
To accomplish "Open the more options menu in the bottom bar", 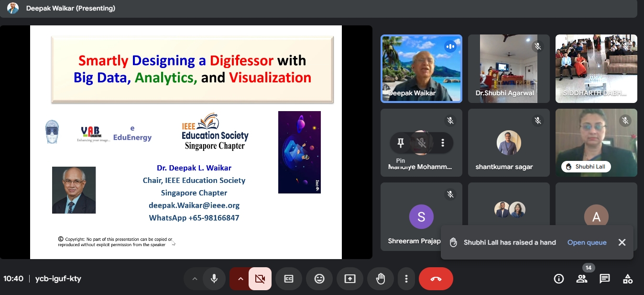I will 406,279.
